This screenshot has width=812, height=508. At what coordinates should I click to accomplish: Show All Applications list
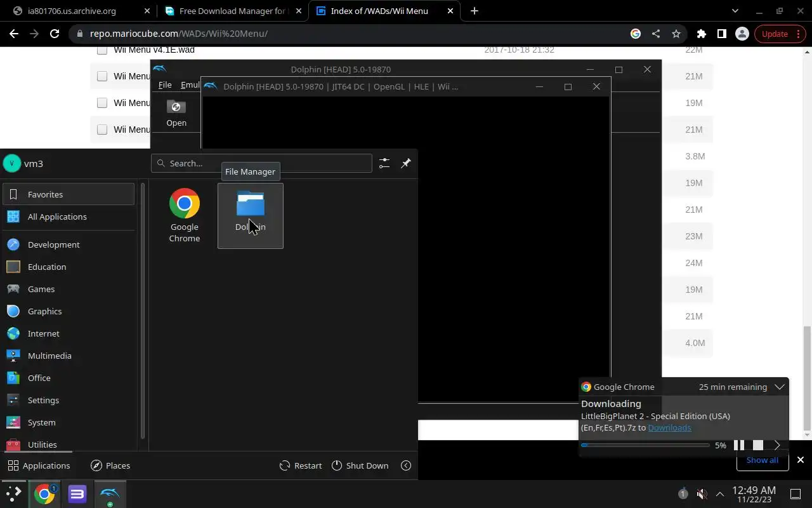point(69,217)
